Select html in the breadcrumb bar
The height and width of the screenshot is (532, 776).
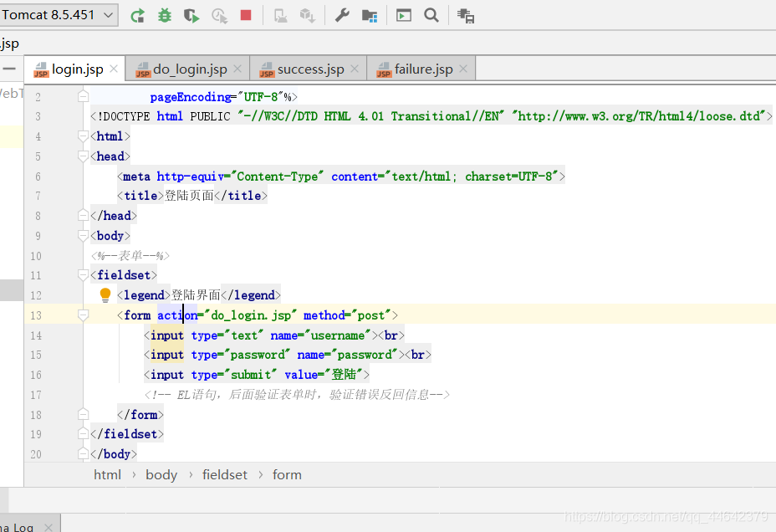pyautogui.click(x=107, y=475)
